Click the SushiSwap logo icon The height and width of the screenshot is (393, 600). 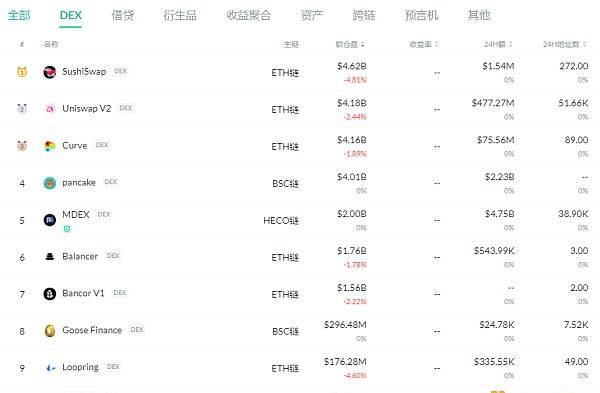pos(50,72)
